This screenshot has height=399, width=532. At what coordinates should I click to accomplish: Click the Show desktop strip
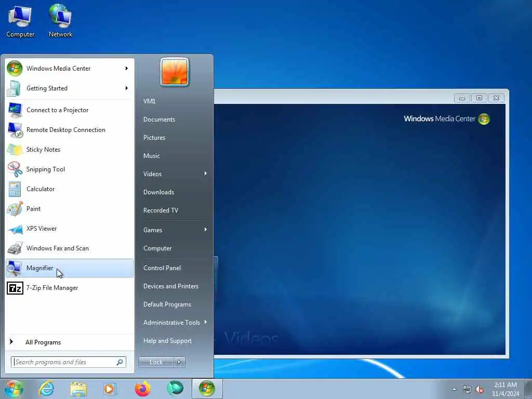[528, 389]
